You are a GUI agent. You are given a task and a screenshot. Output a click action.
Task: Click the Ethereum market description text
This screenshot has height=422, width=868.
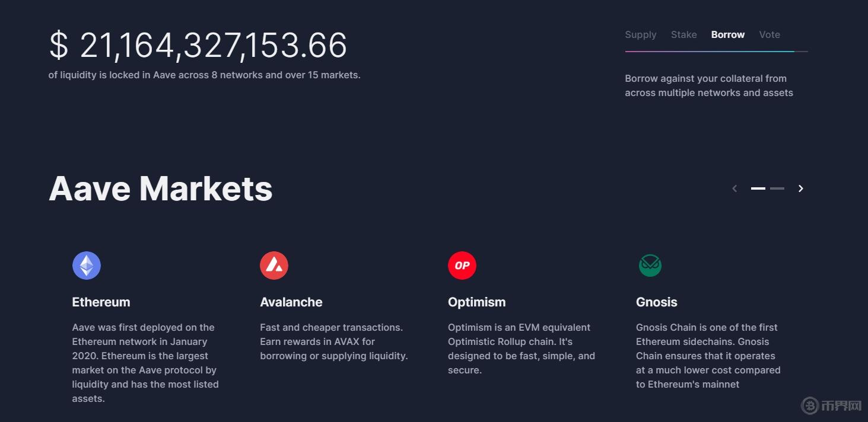(145, 363)
